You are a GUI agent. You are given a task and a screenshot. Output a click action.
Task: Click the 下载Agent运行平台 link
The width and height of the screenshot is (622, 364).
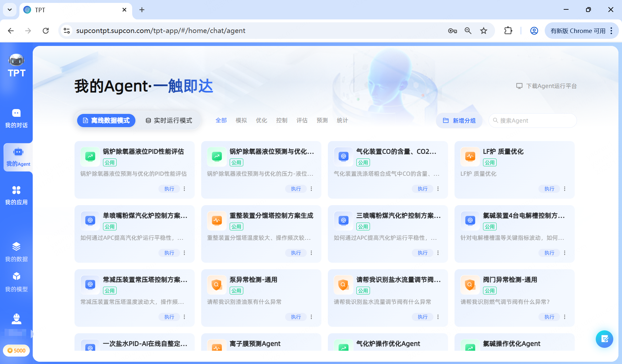click(547, 86)
